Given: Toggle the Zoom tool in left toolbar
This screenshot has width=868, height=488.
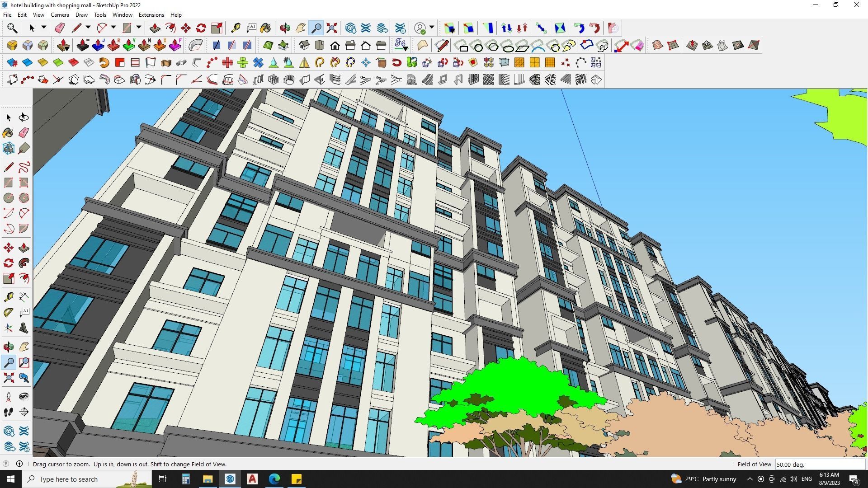Looking at the screenshot, I should point(9,362).
